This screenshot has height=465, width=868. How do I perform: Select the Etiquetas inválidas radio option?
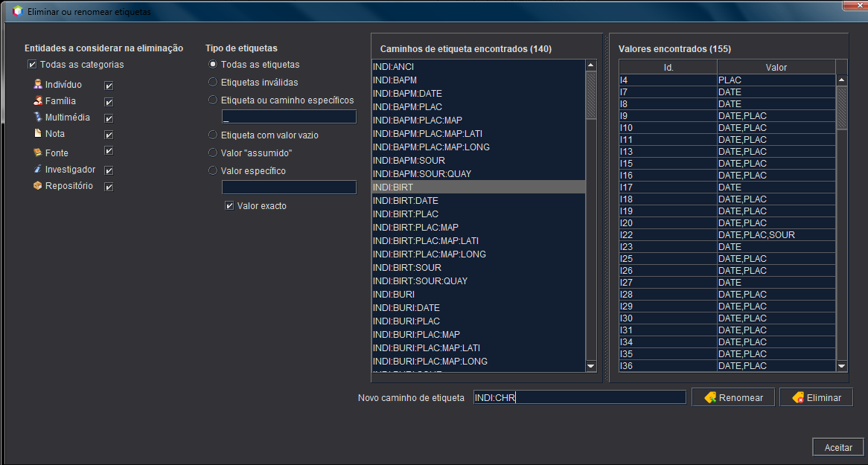214,82
